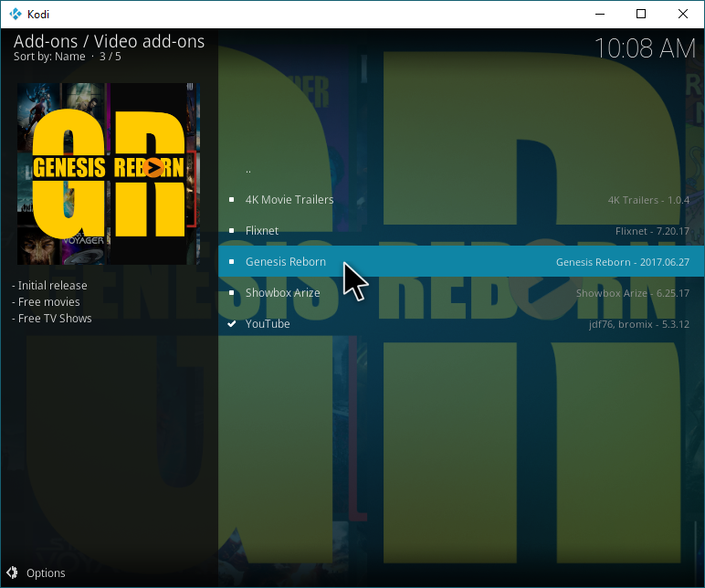The image size is (705, 588).
Task: Close the Kodi window
Action: click(x=683, y=14)
